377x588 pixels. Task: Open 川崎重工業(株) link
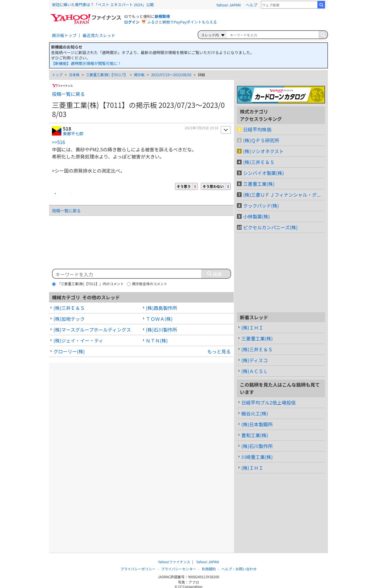tap(257, 457)
